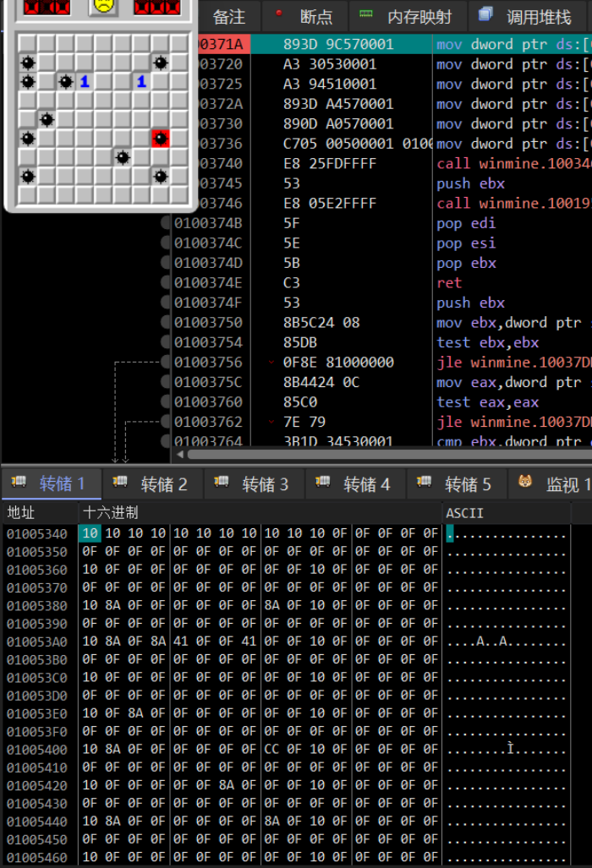Select the 'ret' instruction

coord(448,283)
